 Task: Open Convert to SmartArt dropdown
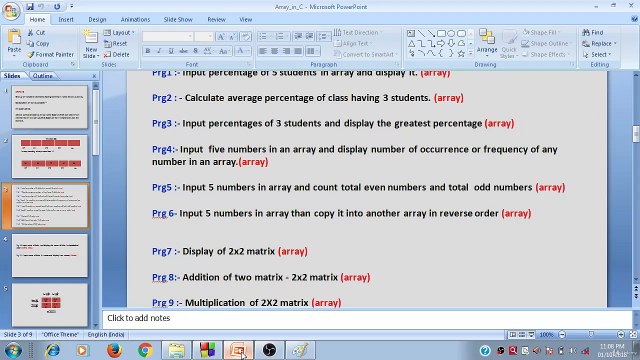pyautogui.click(x=366, y=54)
